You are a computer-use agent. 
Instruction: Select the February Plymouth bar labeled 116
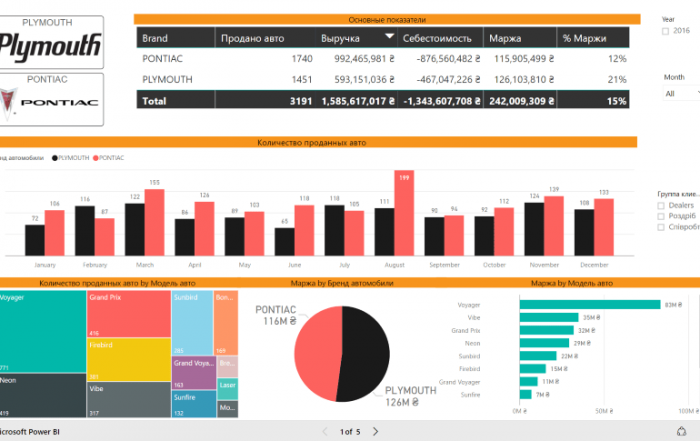point(85,231)
